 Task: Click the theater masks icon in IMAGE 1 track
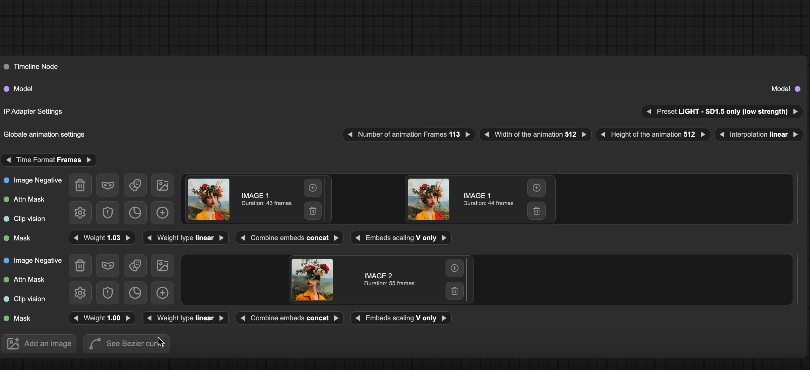pos(135,185)
